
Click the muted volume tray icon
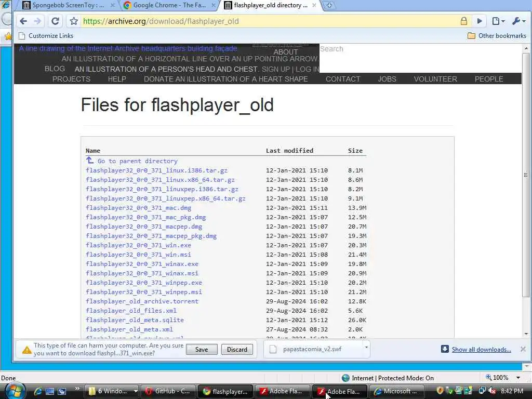click(491, 391)
